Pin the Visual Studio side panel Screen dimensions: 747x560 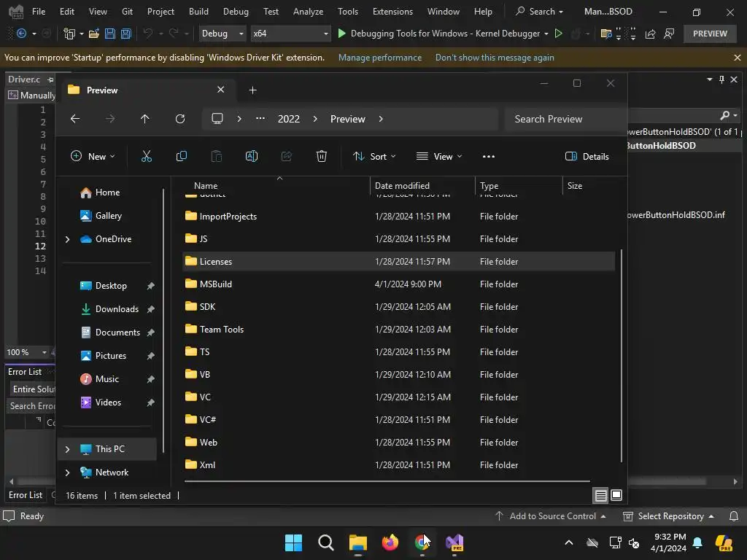pyautogui.click(x=721, y=79)
